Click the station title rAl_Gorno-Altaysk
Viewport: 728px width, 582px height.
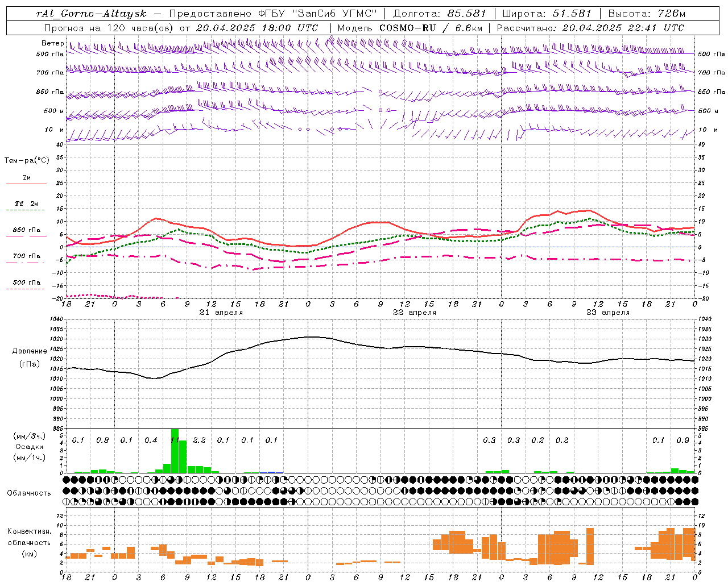[91, 14]
